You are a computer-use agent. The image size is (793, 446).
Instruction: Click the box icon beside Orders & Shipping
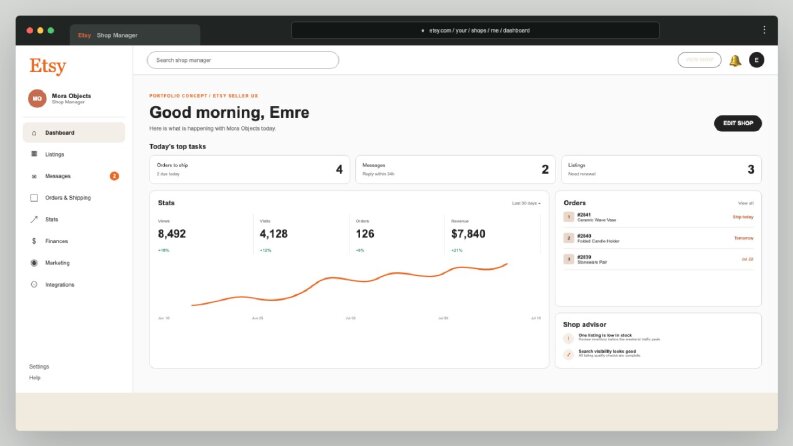pyautogui.click(x=34, y=198)
